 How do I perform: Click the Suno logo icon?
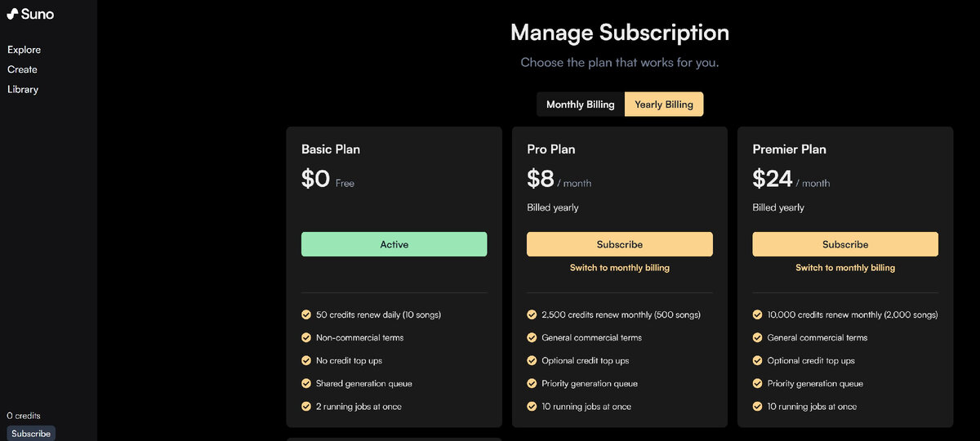tap(13, 13)
